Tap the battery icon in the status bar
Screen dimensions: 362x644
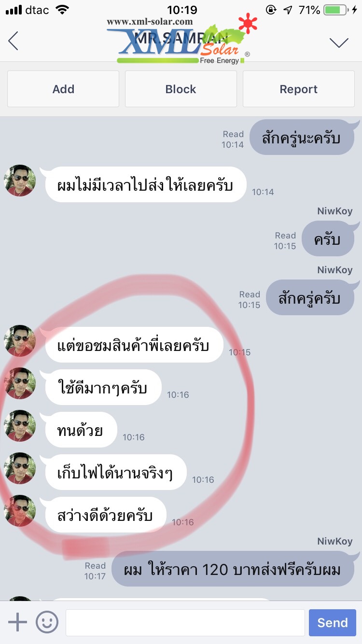337,10
